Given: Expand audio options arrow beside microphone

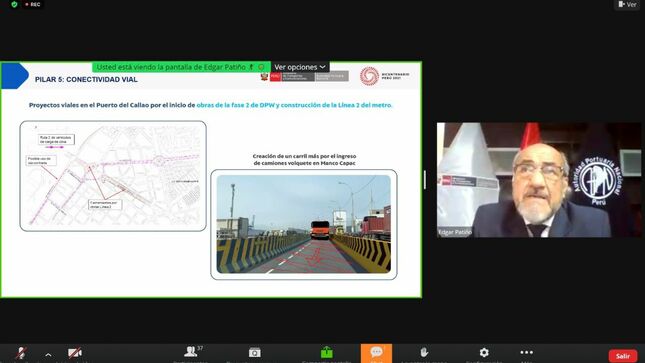Looking at the screenshot, I should pos(48,354).
